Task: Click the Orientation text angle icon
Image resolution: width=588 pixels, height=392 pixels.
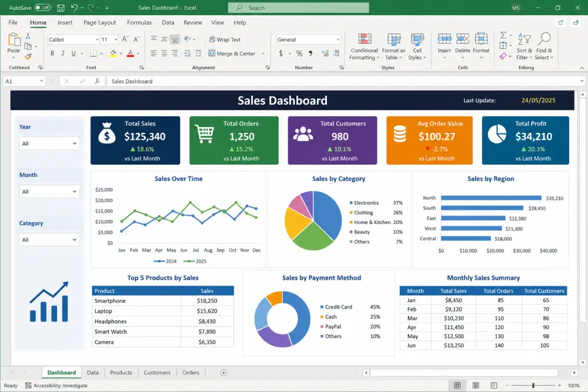Action: (188, 39)
